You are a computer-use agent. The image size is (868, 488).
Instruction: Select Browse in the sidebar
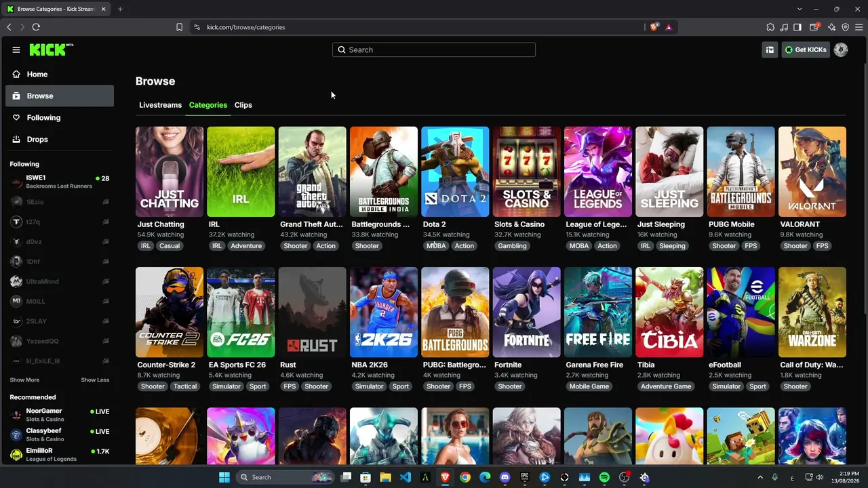[x=60, y=96]
